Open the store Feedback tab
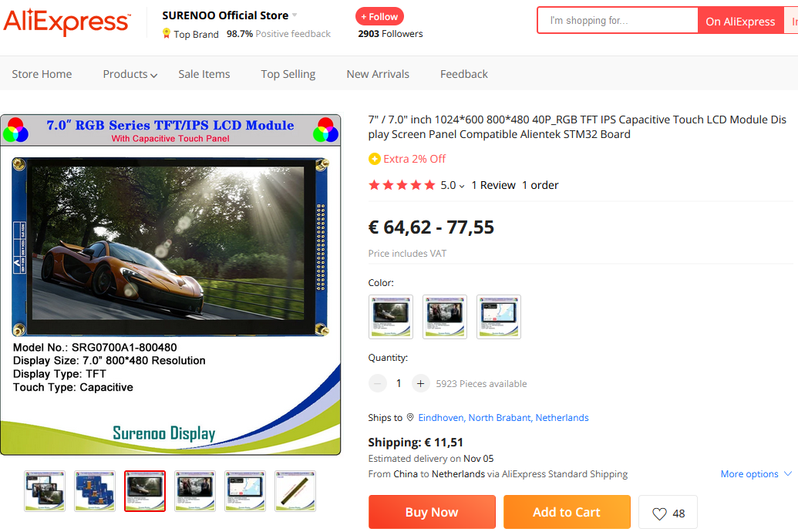This screenshot has width=798, height=532. click(463, 74)
